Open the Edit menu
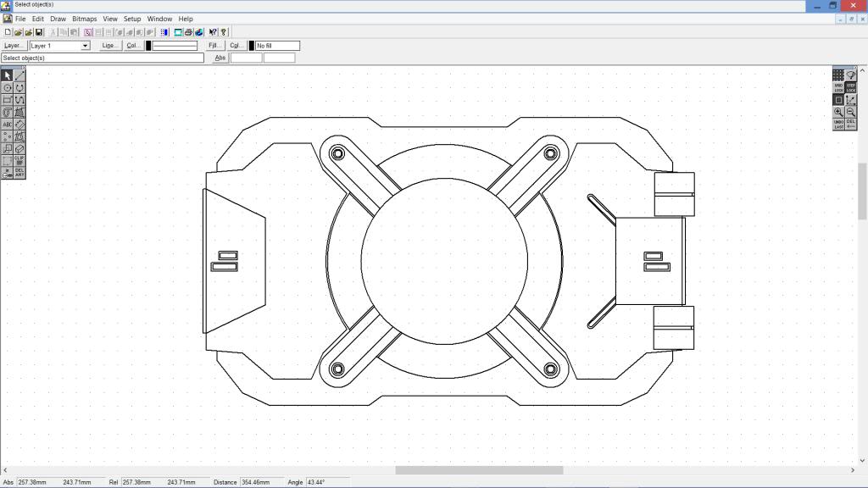Image resolution: width=868 pixels, height=488 pixels. coord(37,19)
